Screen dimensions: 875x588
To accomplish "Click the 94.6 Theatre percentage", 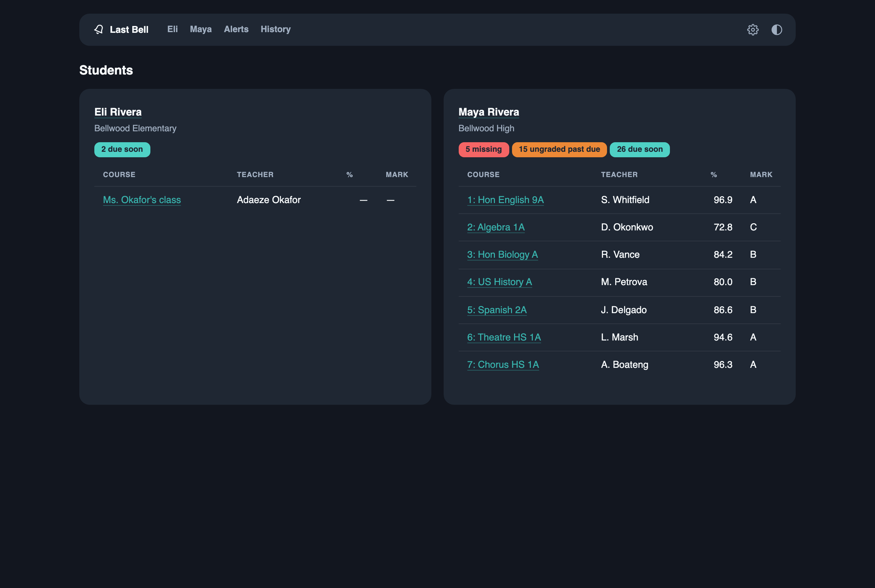I will click(x=723, y=337).
